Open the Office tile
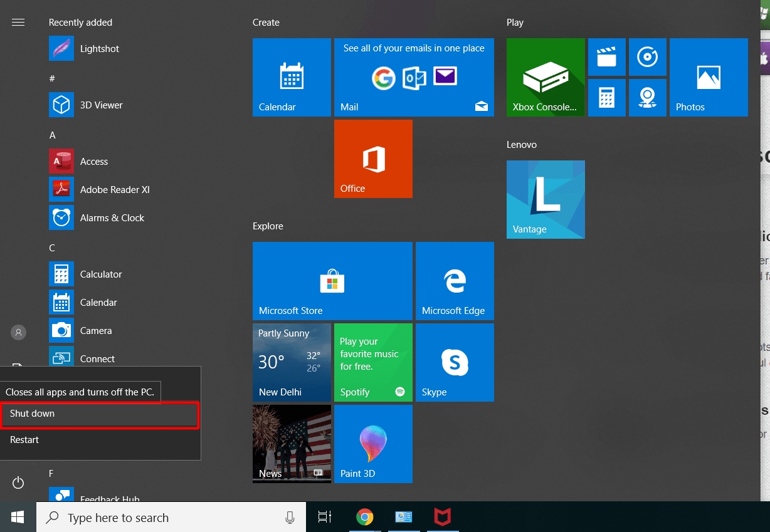Viewport: 770px width, 532px height. (373, 159)
